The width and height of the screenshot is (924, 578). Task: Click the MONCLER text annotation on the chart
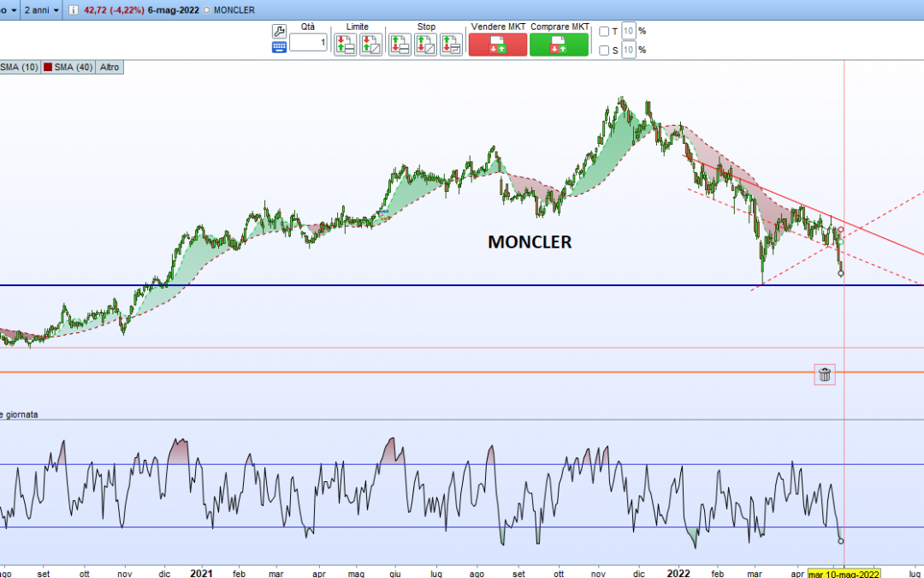[530, 241]
